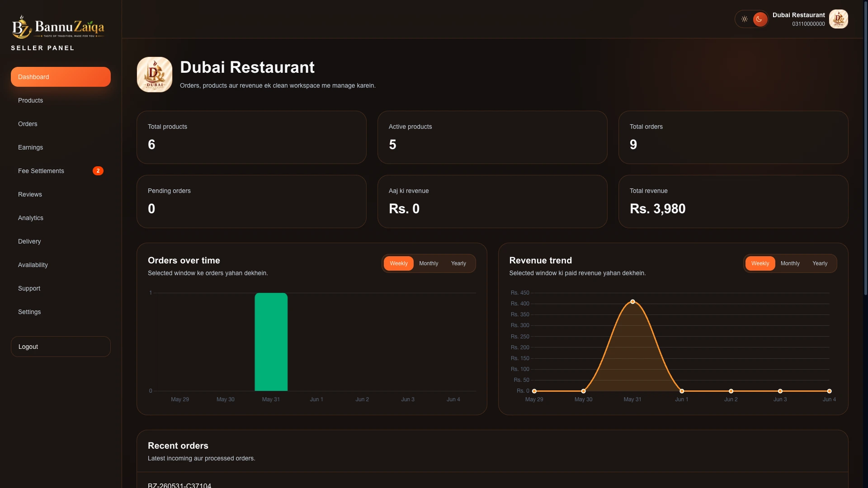The height and width of the screenshot is (488, 868).
Task: Switch to light mode sun icon
Action: (745, 19)
